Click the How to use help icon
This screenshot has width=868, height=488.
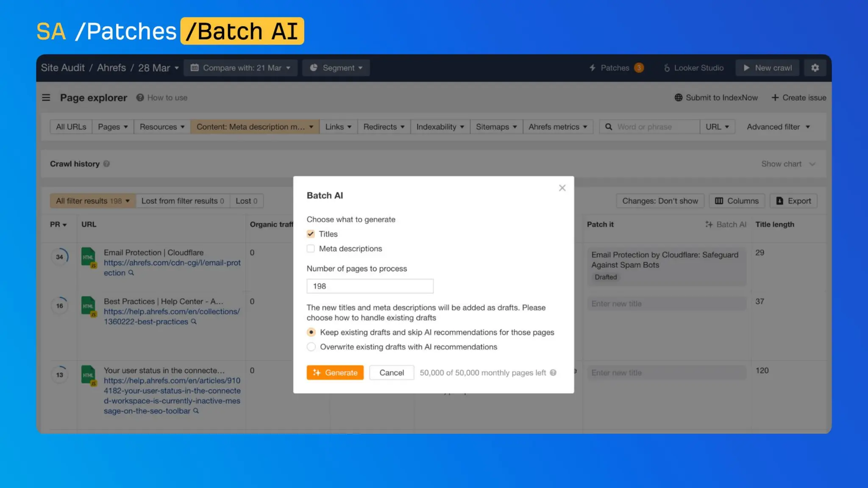point(140,98)
